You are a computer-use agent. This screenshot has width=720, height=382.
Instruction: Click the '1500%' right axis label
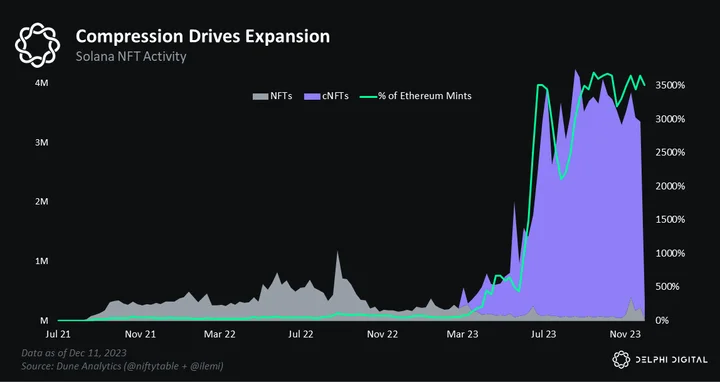[x=669, y=219]
